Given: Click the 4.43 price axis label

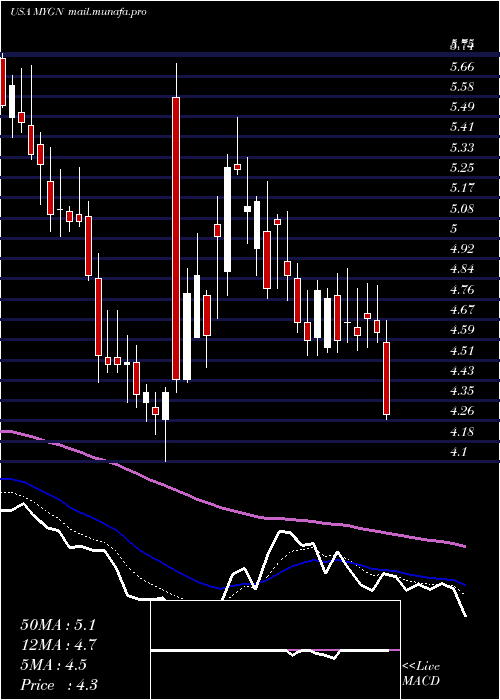Looking at the screenshot, I should 462,371.
